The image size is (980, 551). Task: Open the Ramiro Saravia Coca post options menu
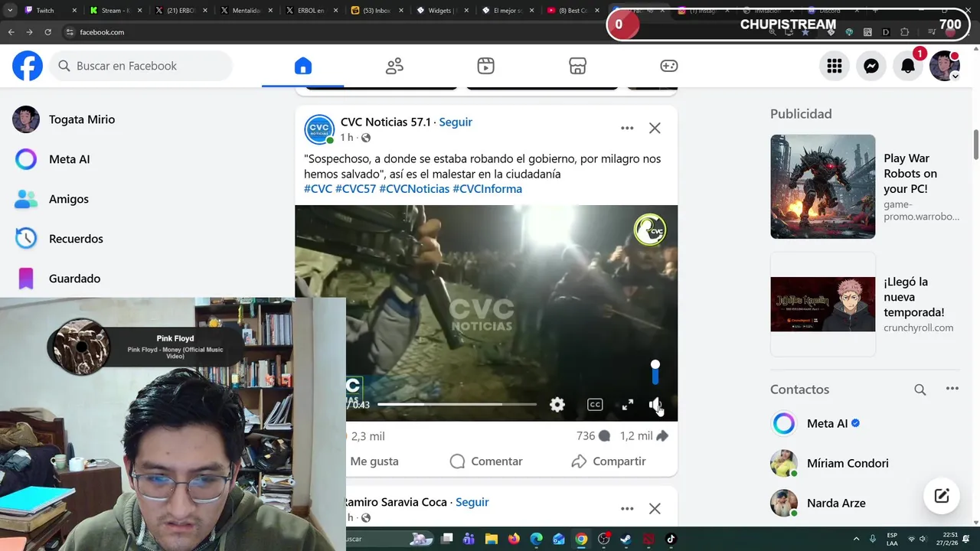[627, 508]
